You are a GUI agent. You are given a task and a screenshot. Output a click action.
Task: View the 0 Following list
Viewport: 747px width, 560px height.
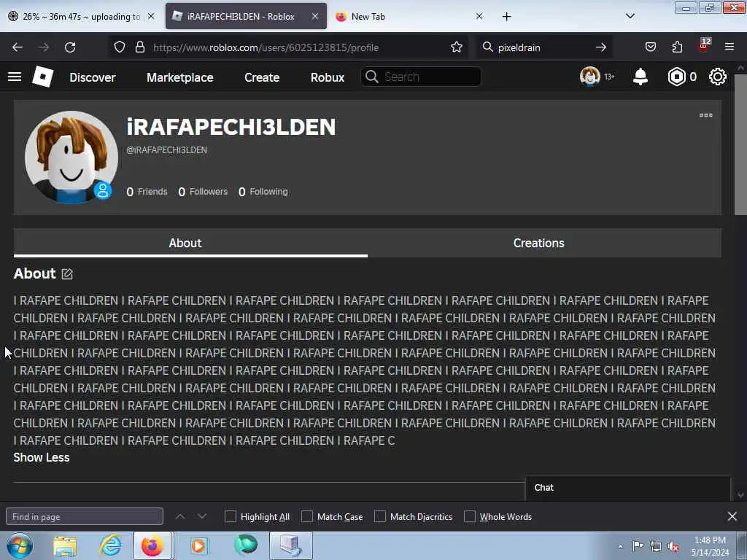tap(263, 192)
